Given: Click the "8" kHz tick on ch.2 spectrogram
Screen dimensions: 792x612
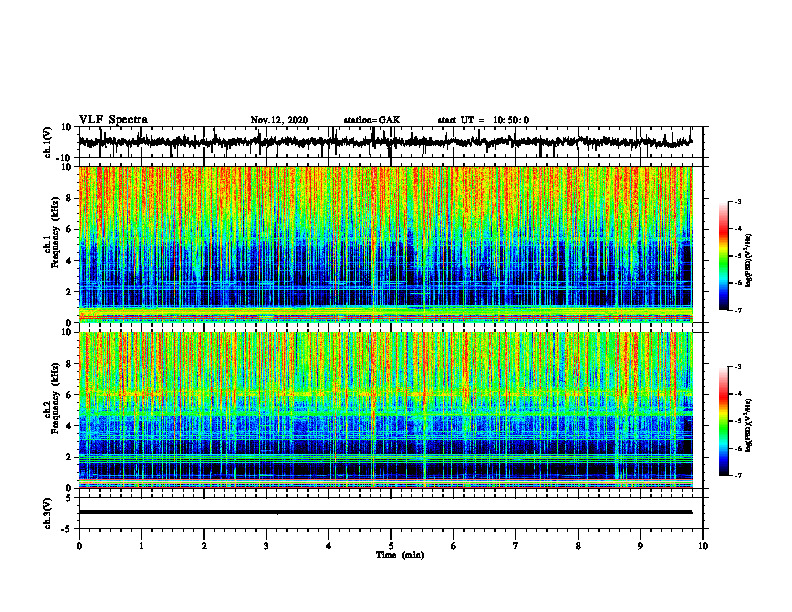Looking at the screenshot, I should click(69, 364).
